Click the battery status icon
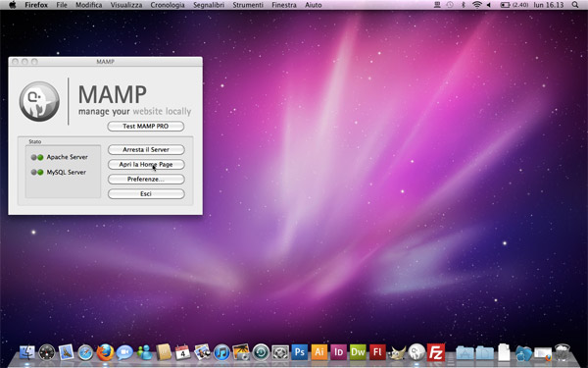Viewport: 588px width, 368px height. coord(505,5)
